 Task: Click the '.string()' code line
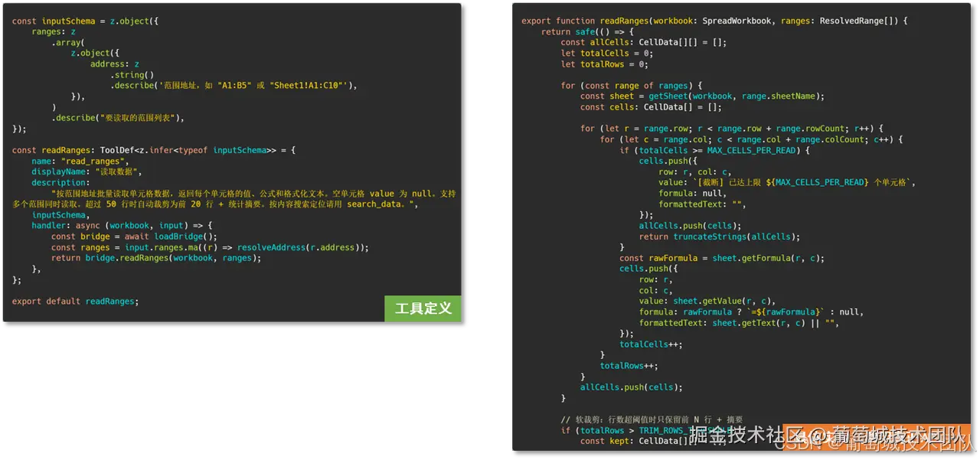point(132,75)
